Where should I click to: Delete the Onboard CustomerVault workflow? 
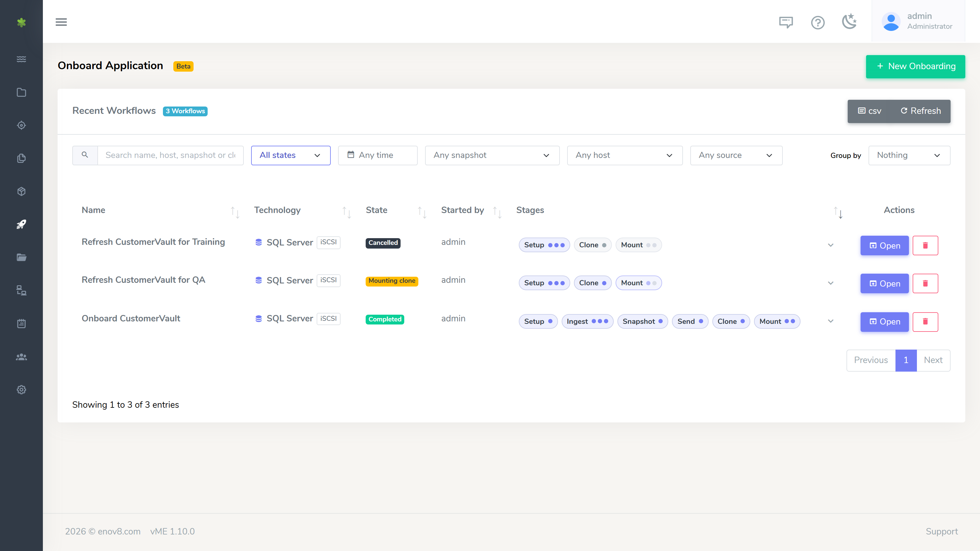pyautogui.click(x=925, y=322)
